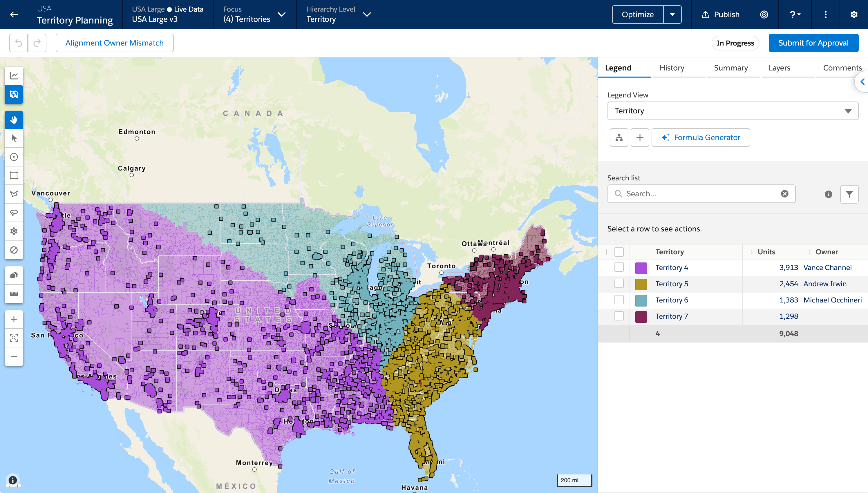Go back using the left arrow icon
Image resolution: width=868 pixels, height=493 pixels.
(x=14, y=14)
